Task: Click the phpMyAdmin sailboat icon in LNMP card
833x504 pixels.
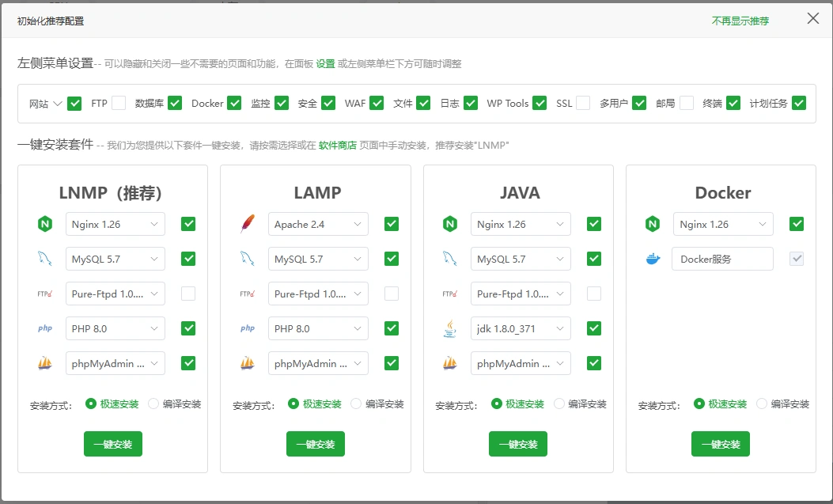Action: click(x=45, y=363)
